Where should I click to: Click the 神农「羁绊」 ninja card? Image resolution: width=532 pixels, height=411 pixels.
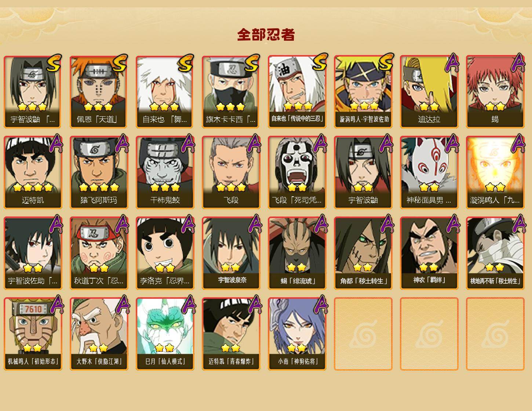pyautogui.click(x=429, y=253)
